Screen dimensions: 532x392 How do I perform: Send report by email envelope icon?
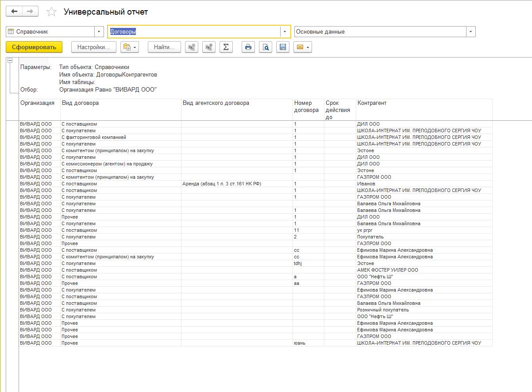point(303,47)
